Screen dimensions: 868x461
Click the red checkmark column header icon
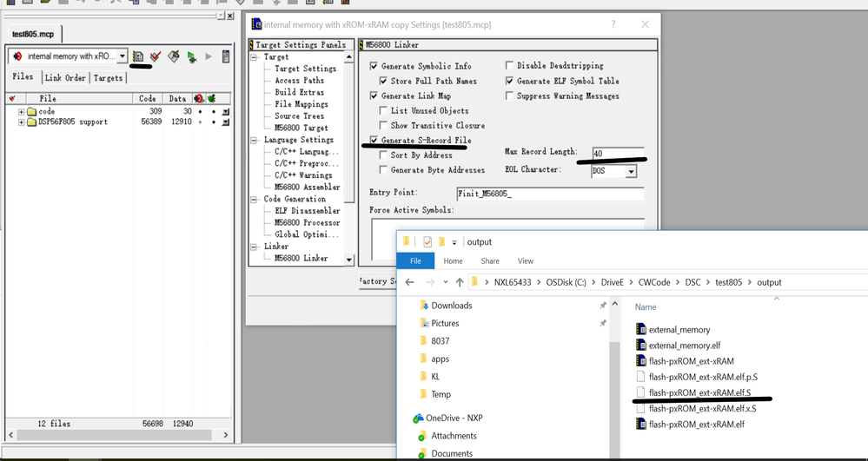click(12, 98)
